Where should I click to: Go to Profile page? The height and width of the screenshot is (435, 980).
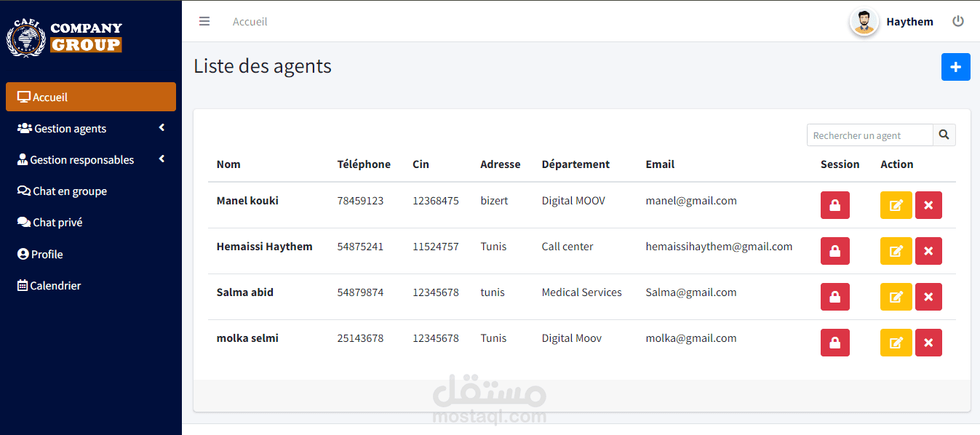[91, 254]
